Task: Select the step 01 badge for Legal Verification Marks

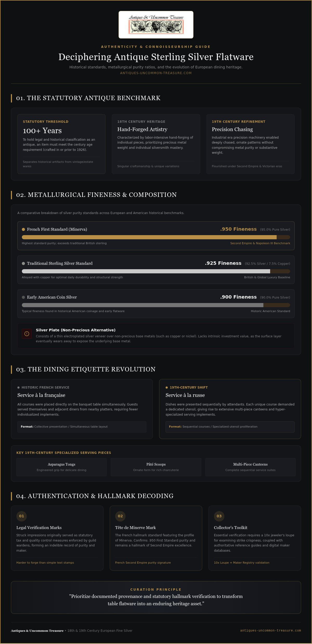Action: [22, 516]
